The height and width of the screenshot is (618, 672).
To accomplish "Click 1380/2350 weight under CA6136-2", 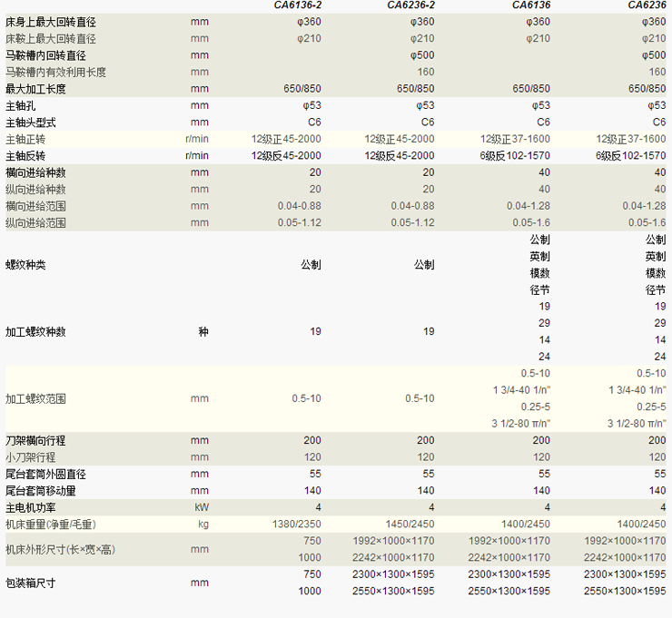I will (x=297, y=524).
